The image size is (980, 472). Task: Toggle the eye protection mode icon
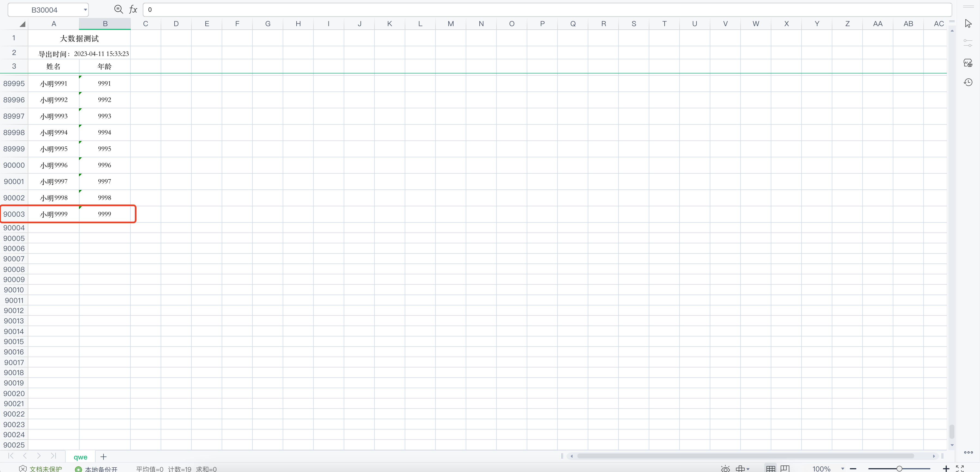click(x=726, y=468)
